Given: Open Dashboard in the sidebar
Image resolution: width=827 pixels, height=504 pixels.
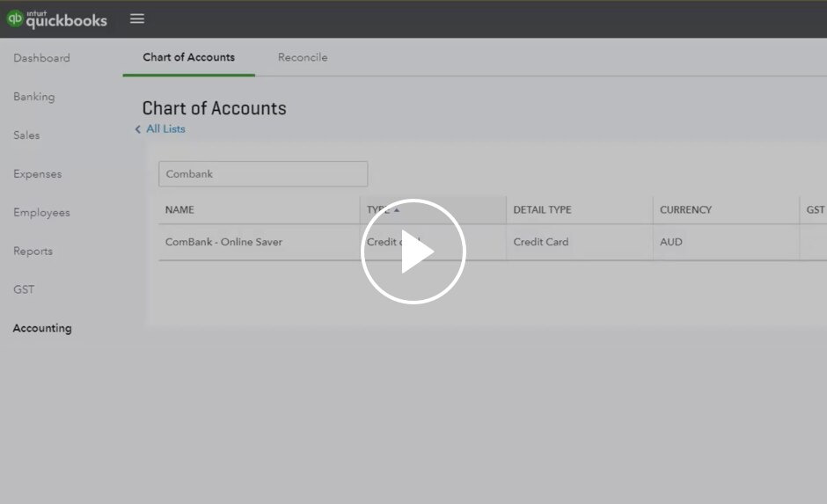Looking at the screenshot, I should (41, 58).
